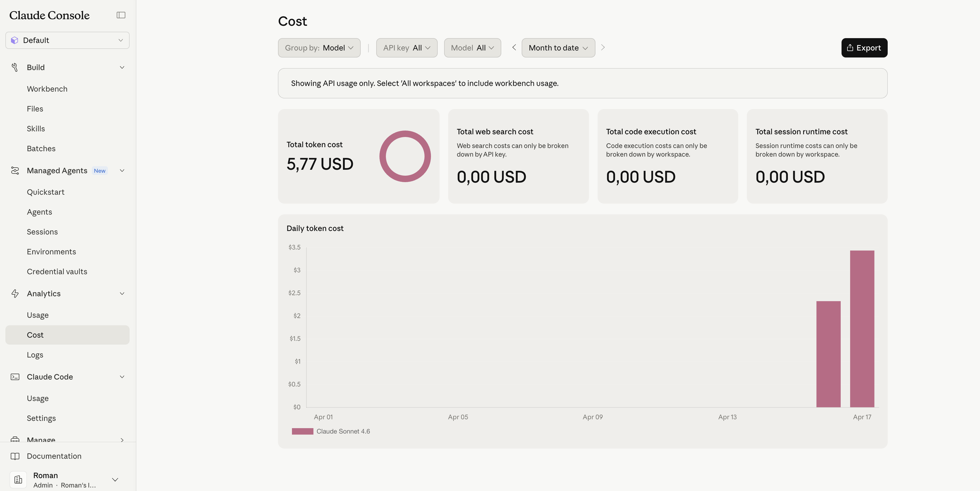Expand the Roman account menu chevron
The image size is (980, 491).
115,480
